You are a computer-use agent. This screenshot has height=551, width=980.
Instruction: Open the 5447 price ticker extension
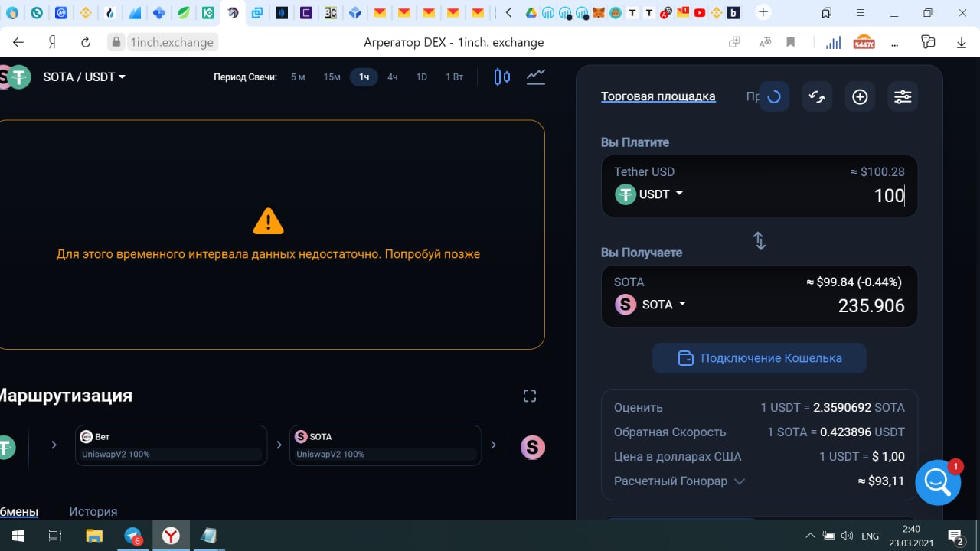(864, 42)
